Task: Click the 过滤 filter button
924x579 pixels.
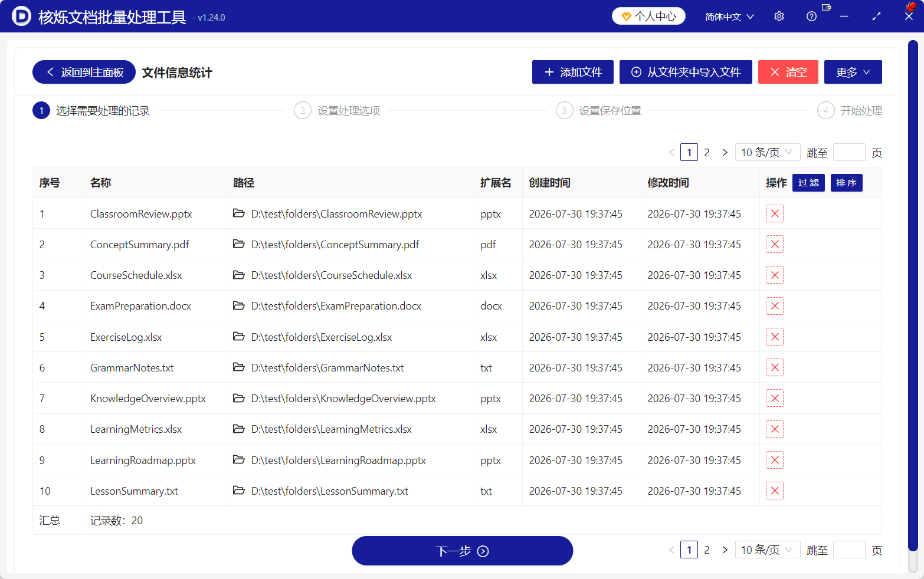Action: tap(808, 183)
